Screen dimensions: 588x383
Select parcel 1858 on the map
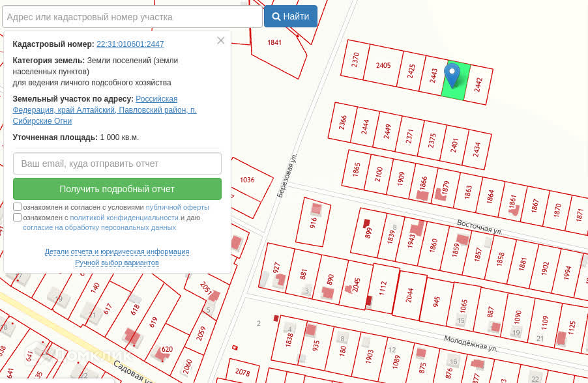(x=500, y=259)
